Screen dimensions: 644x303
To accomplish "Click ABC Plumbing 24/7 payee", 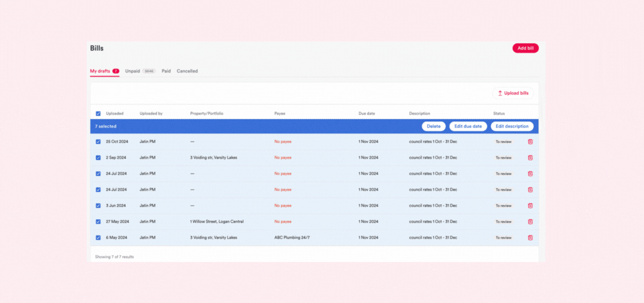I will (x=292, y=238).
